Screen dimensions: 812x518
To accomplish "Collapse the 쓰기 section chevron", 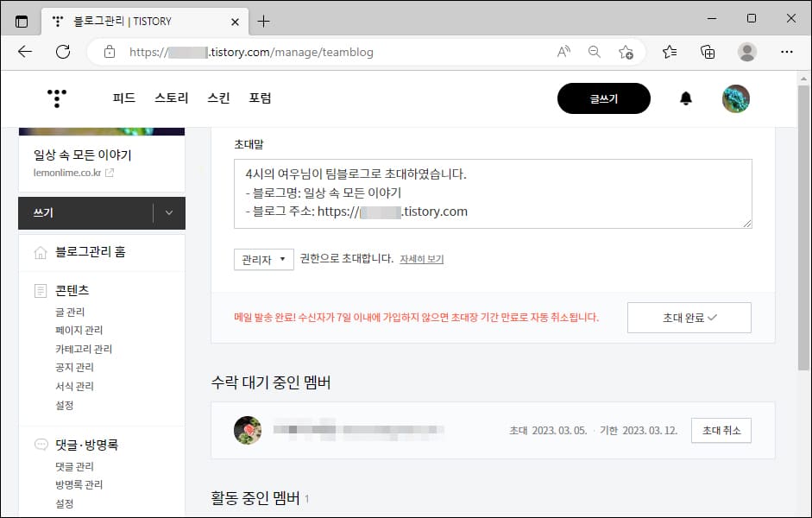I will coord(170,213).
